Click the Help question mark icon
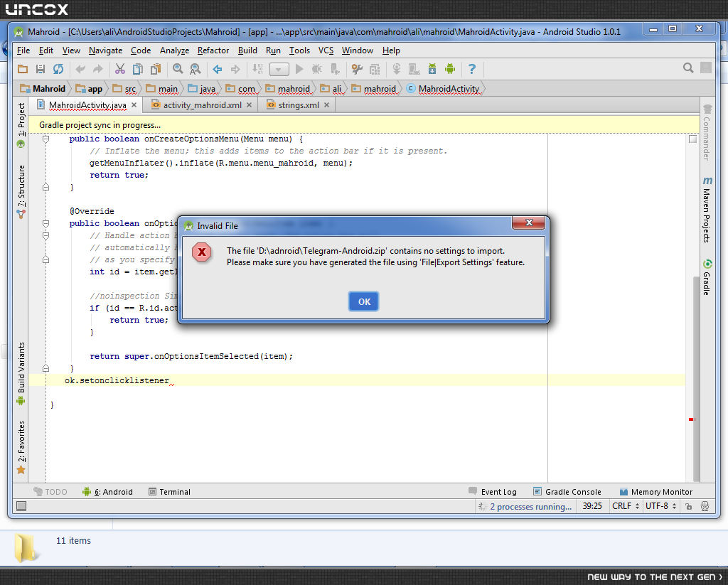This screenshot has height=585, width=728. coord(472,69)
